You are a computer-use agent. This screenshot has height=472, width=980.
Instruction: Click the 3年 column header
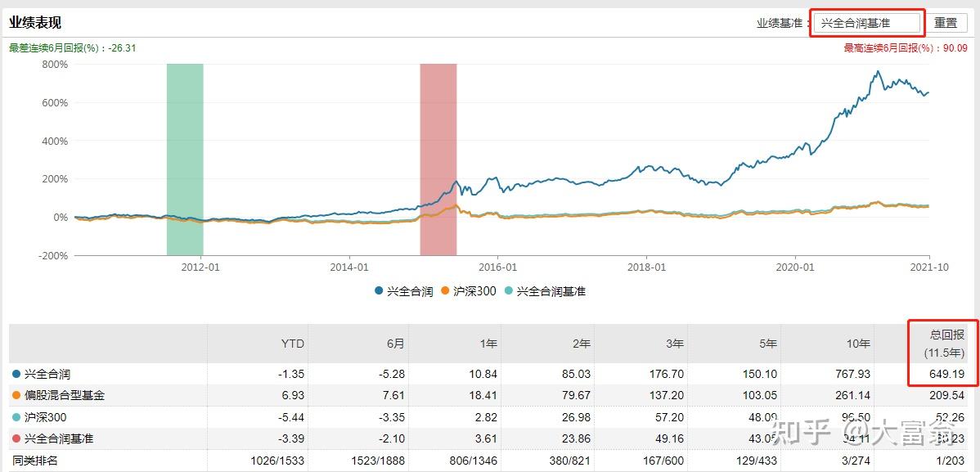[x=674, y=344]
